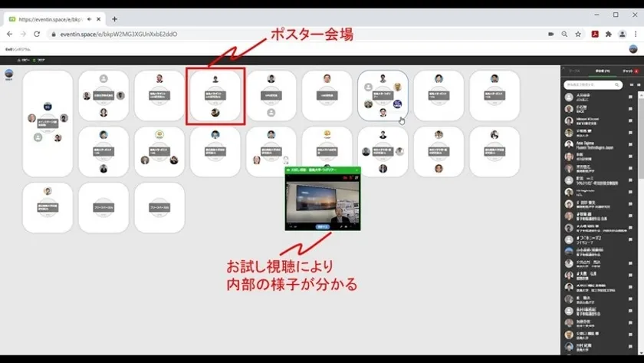This screenshot has width=644, height=363.
Task: Switch to the 参加者 (participants) tab
Action: coord(602,71)
